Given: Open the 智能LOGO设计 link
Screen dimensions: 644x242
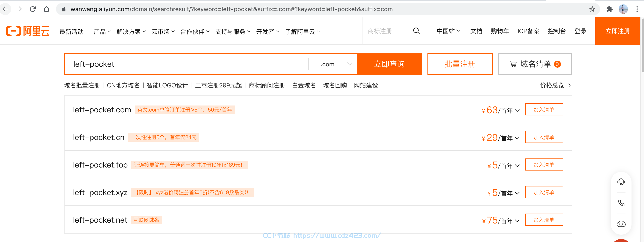Looking at the screenshot, I should click(x=167, y=85).
